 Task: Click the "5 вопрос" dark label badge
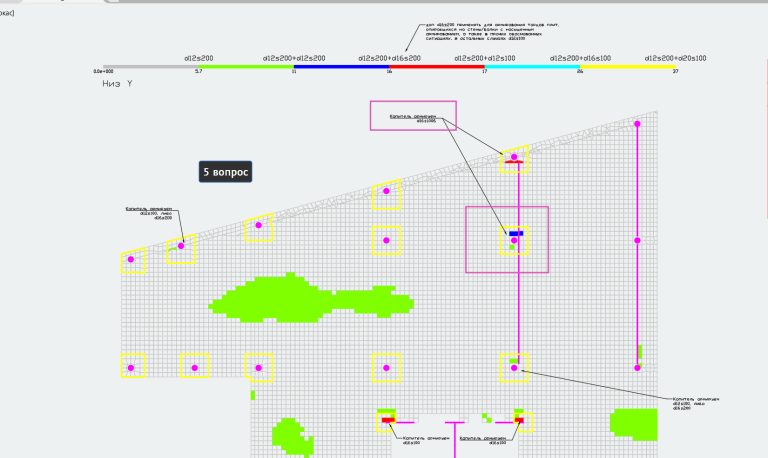(225, 172)
